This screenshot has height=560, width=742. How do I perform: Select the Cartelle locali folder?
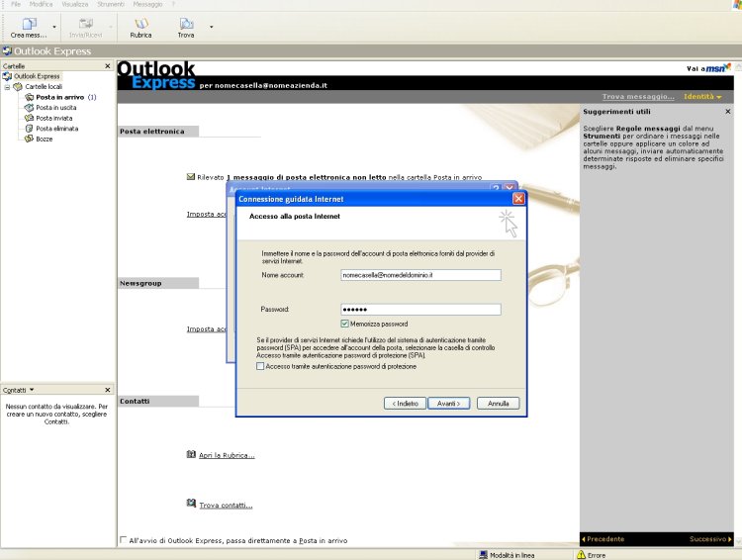44,87
